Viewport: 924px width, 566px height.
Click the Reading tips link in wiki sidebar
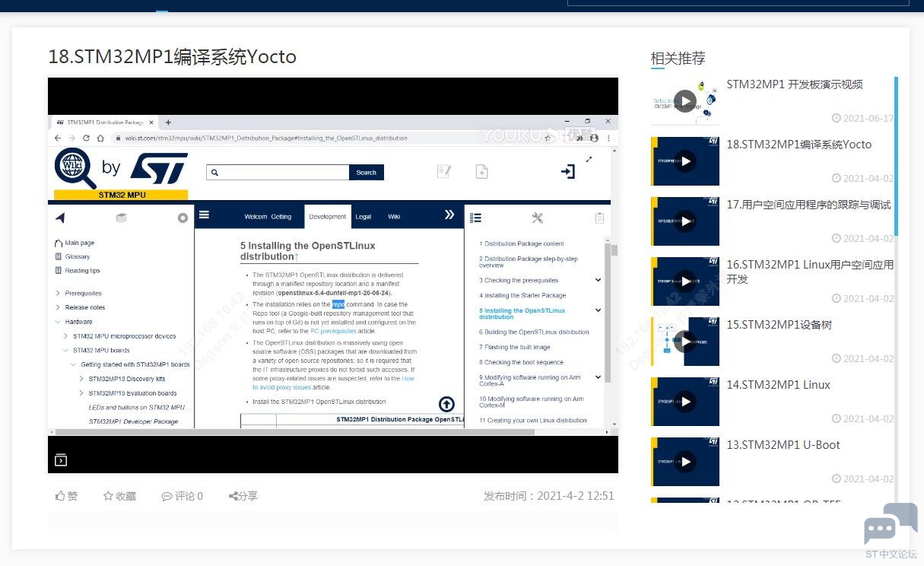tap(83, 270)
